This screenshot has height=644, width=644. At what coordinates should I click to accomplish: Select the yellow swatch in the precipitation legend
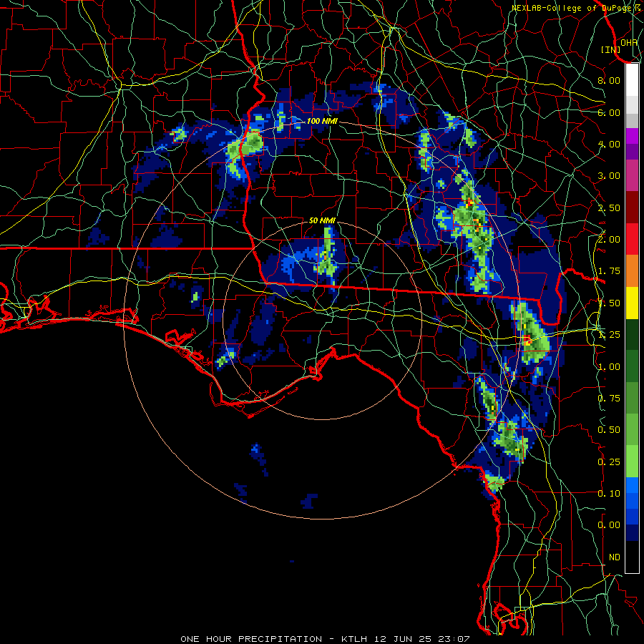(632, 303)
